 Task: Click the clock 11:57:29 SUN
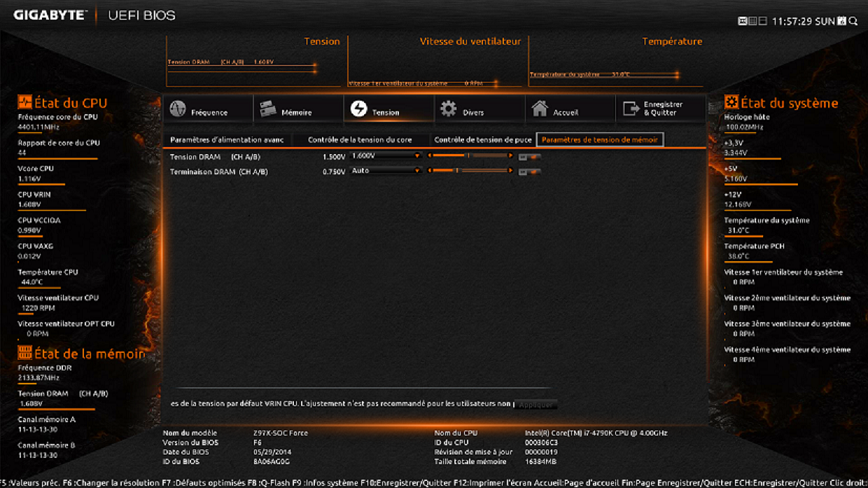[803, 22]
